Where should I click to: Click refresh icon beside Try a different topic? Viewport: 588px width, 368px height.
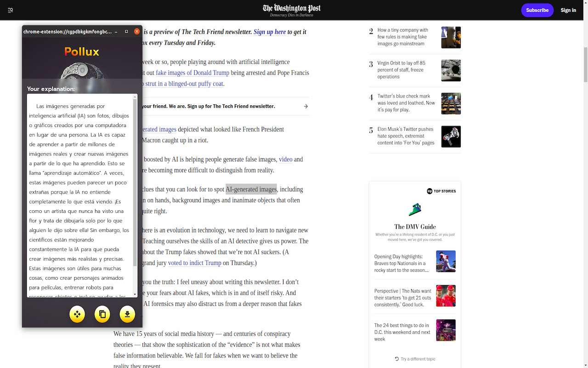click(x=397, y=359)
